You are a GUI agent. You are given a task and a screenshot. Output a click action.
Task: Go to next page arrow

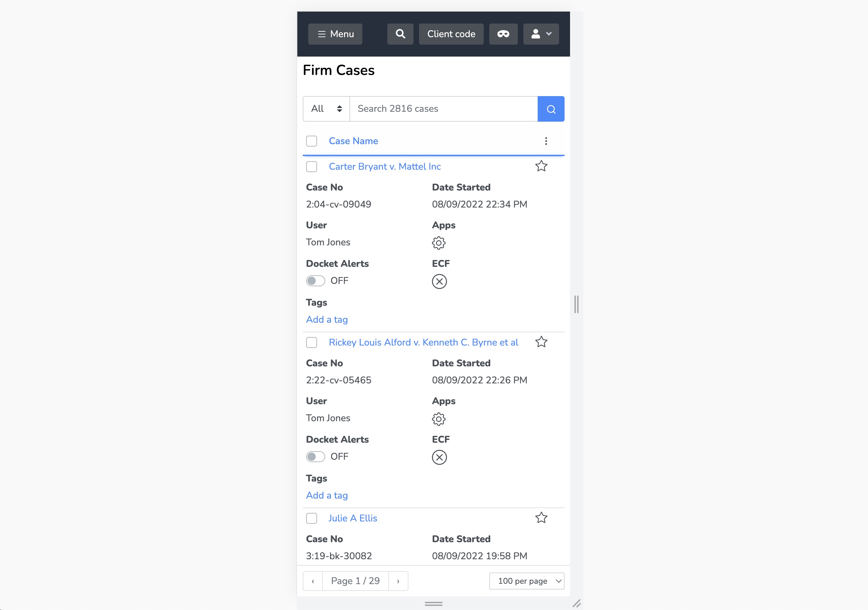398,581
